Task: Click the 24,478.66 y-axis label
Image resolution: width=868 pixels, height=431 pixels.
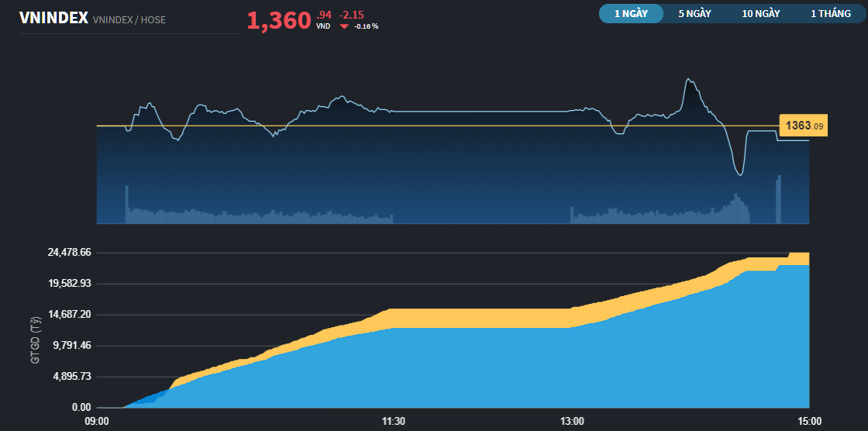Action: (70, 253)
